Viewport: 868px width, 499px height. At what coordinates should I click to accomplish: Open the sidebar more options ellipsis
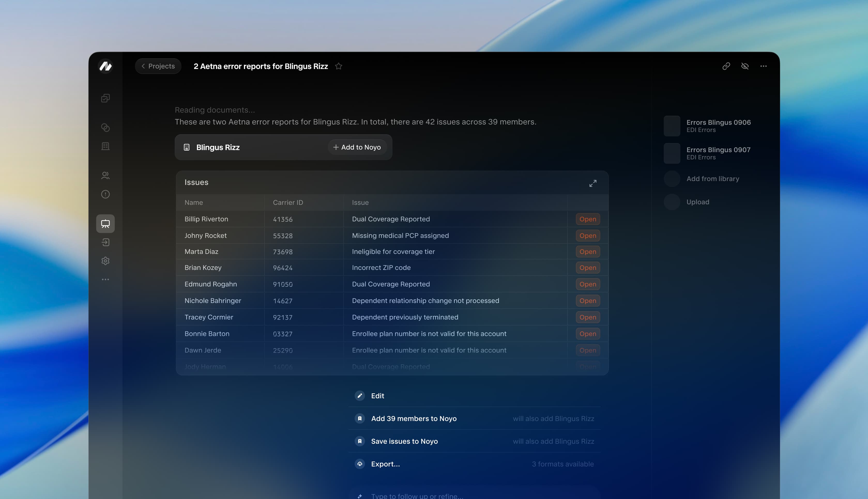(x=105, y=279)
